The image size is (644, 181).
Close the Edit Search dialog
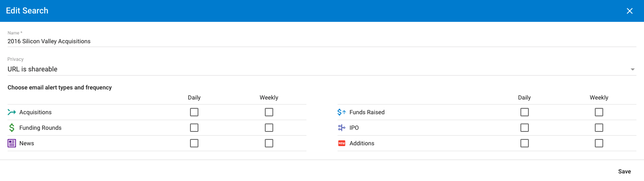click(630, 11)
